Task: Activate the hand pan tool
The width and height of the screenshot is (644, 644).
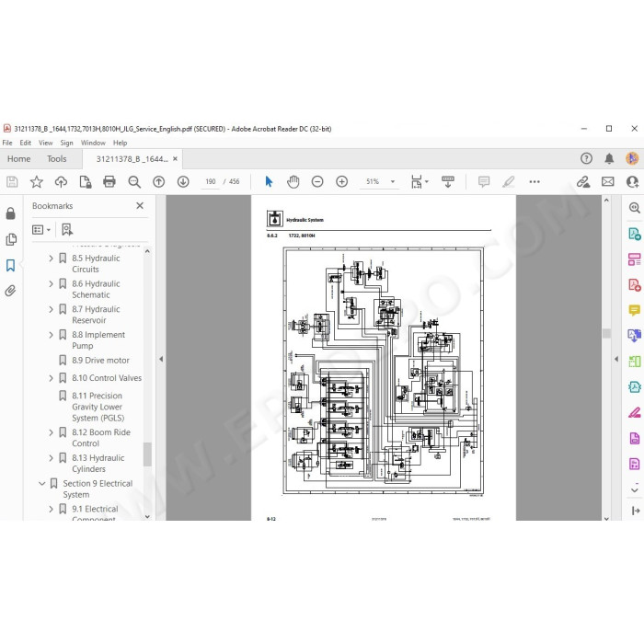Action: pos(293,181)
